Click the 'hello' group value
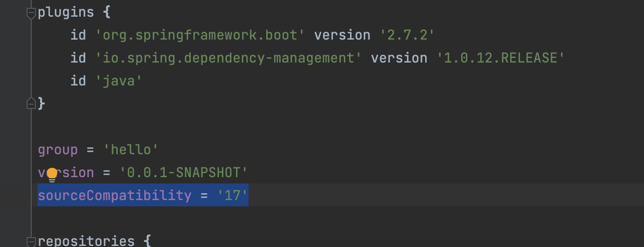The image size is (644, 247). (x=131, y=150)
